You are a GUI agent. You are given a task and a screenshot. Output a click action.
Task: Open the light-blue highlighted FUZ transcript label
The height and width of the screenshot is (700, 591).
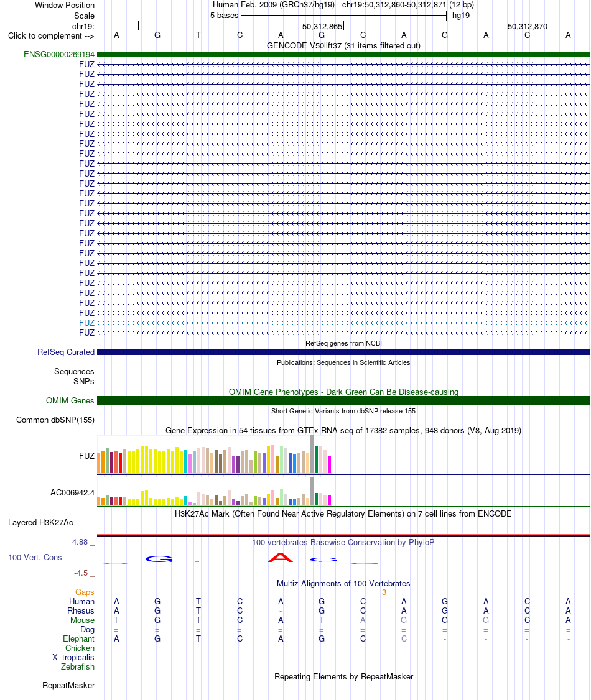coord(86,323)
